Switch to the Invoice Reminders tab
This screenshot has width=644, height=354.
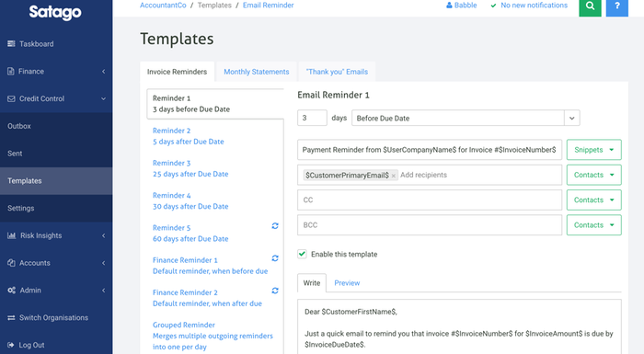pyautogui.click(x=177, y=72)
